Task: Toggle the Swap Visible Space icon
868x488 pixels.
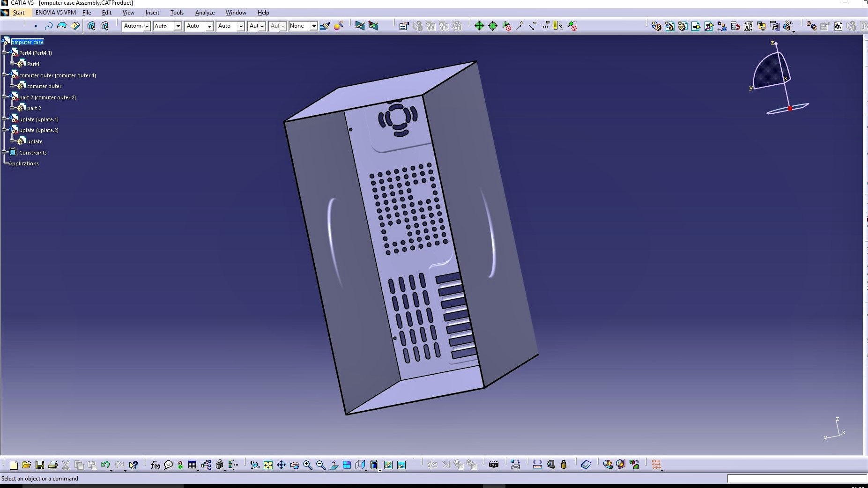Action: coord(401,465)
